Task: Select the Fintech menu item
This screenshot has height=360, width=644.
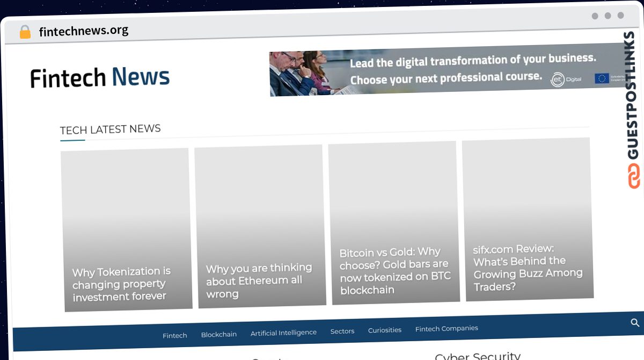Action: pos(174,335)
